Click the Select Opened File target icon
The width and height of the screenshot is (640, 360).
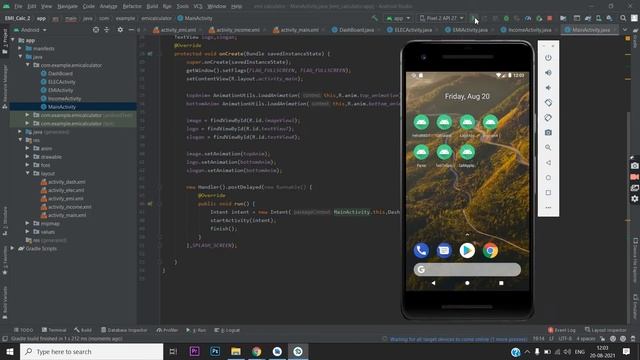pos(96,30)
